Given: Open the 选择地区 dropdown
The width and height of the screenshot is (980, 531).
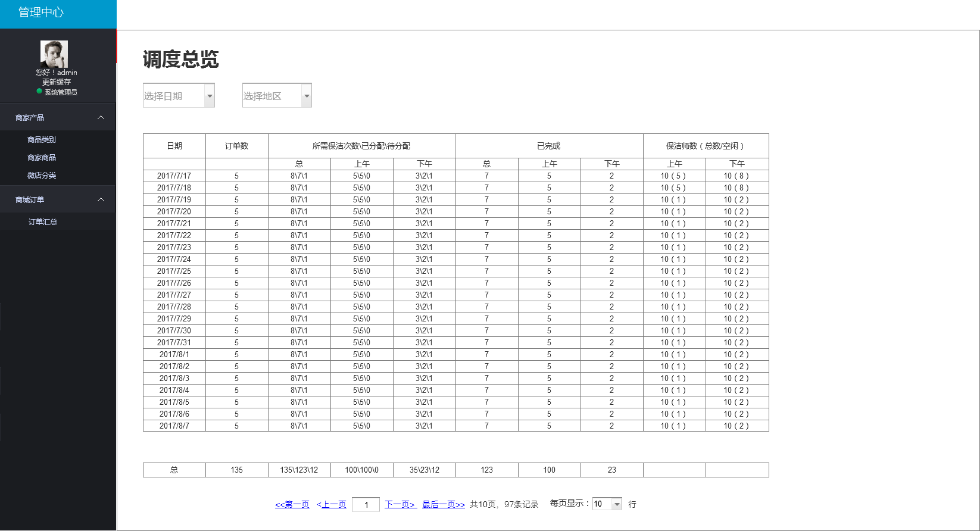Looking at the screenshot, I should coord(307,96).
